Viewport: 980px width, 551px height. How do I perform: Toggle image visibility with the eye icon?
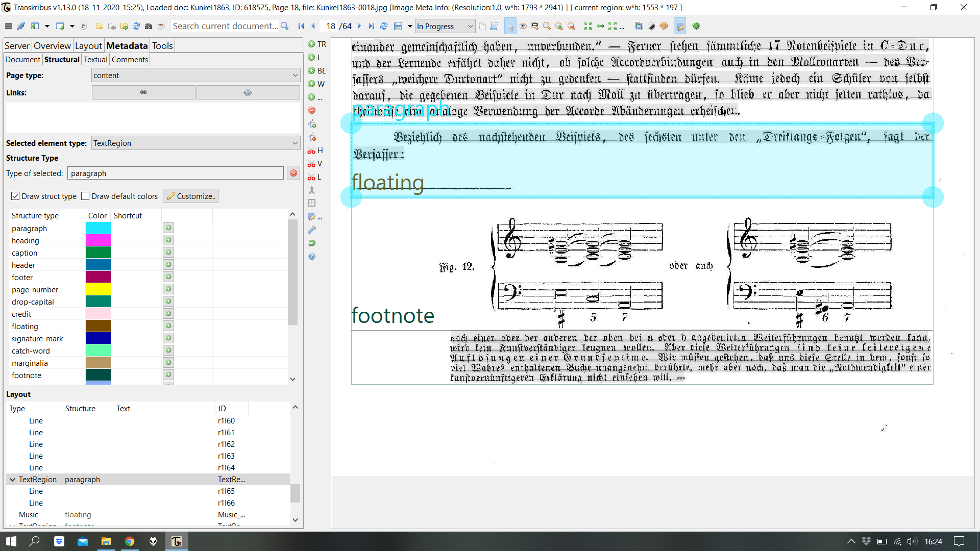(x=523, y=26)
